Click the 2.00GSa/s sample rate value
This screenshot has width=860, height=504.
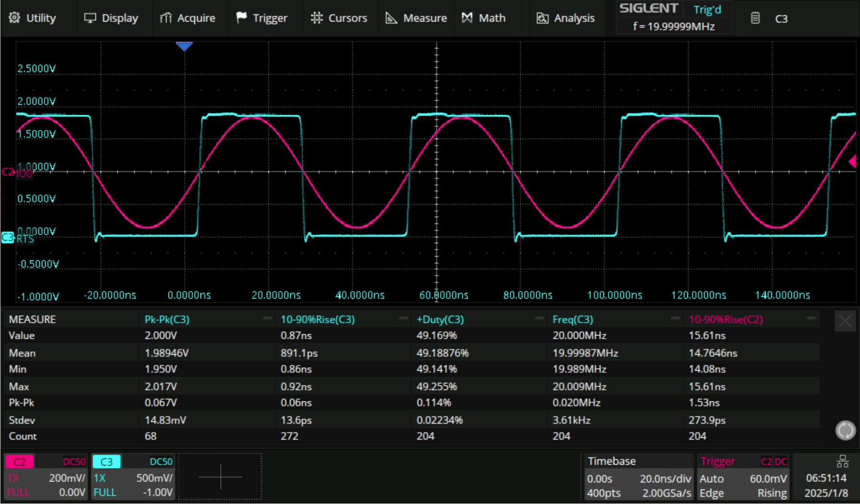(667, 493)
